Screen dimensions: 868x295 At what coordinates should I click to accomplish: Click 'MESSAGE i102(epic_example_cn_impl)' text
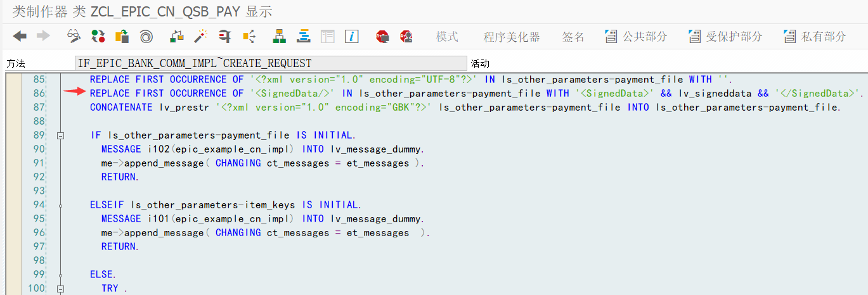[x=197, y=149]
